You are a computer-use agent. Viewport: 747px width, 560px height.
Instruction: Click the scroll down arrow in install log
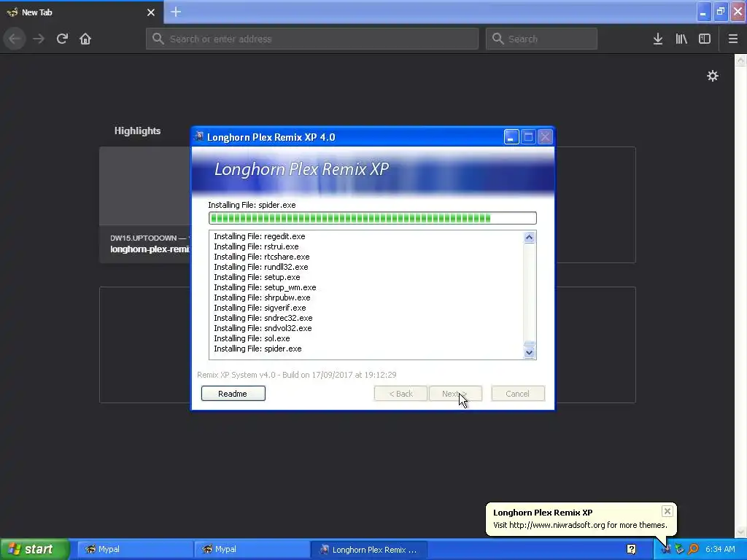[529, 353]
